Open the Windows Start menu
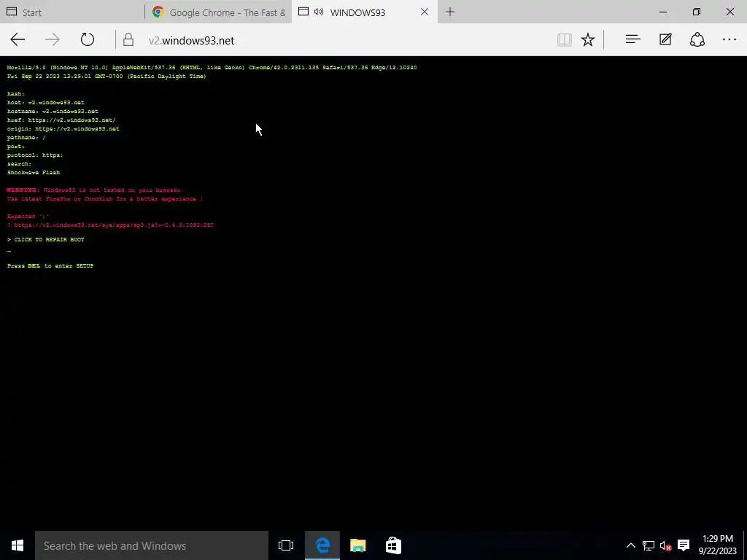747x560 pixels. pyautogui.click(x=18, y=545)
